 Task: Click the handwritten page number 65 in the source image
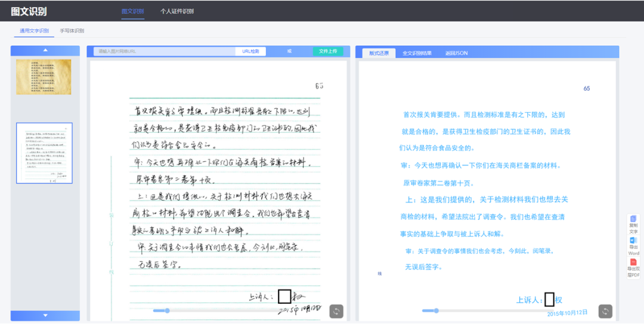click(x=319, y=86)
